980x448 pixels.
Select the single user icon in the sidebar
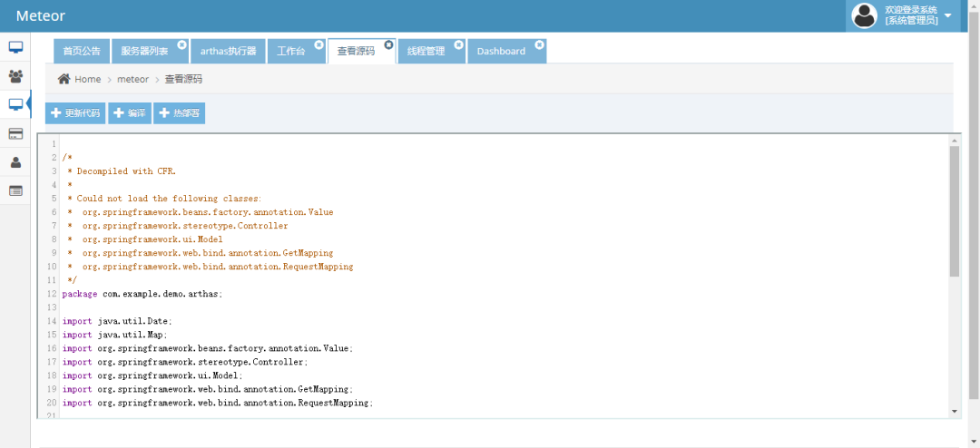coord(15,162)
